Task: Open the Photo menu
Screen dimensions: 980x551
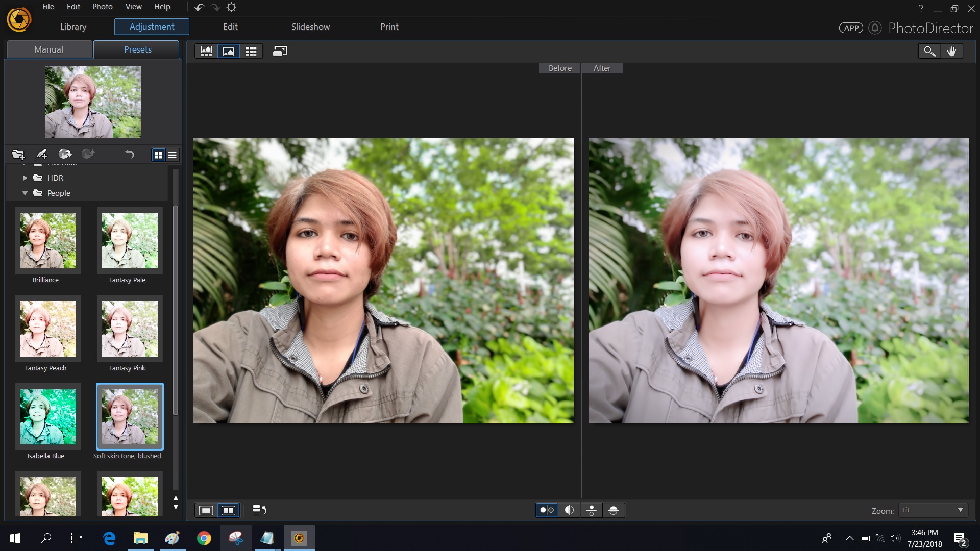Action: tap(102, 7)
